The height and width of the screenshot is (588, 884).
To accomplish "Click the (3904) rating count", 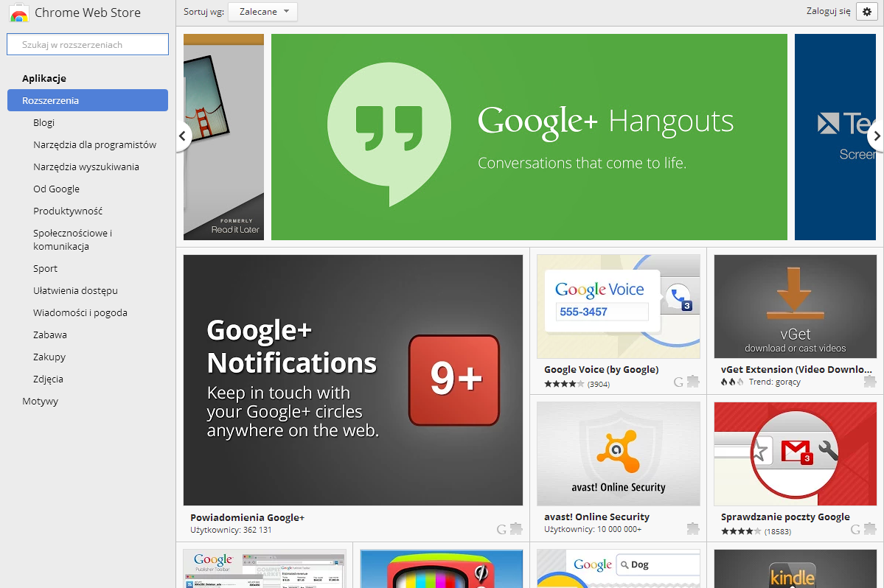I will pyautogui.click(x=599, y=384).
